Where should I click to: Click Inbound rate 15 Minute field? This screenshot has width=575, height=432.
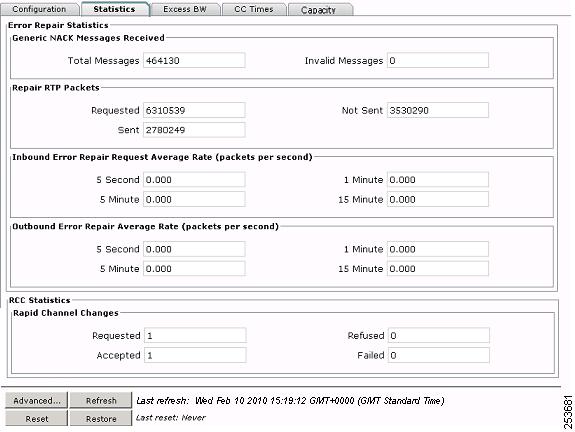pos(438,199)
